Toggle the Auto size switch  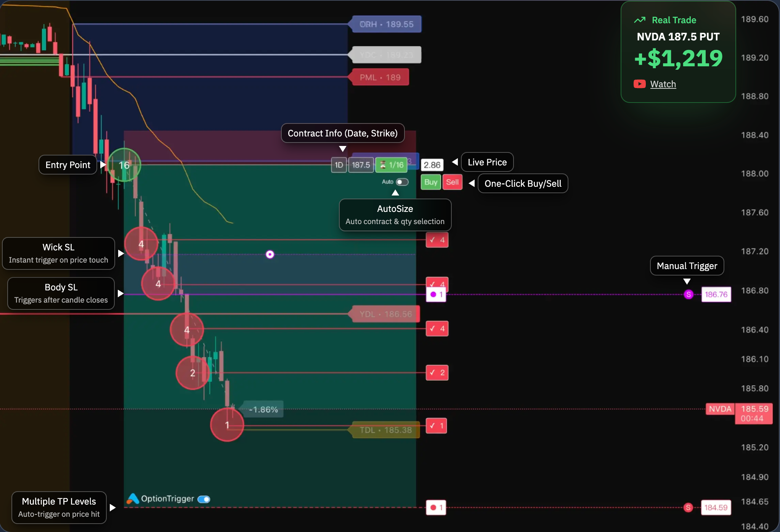(x=402, y=182)
